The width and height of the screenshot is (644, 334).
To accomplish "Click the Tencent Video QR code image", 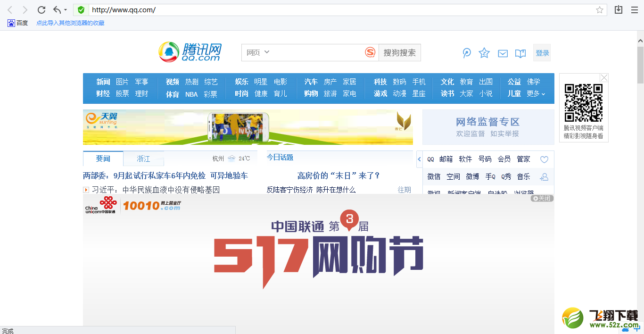I will click(584, 103).
